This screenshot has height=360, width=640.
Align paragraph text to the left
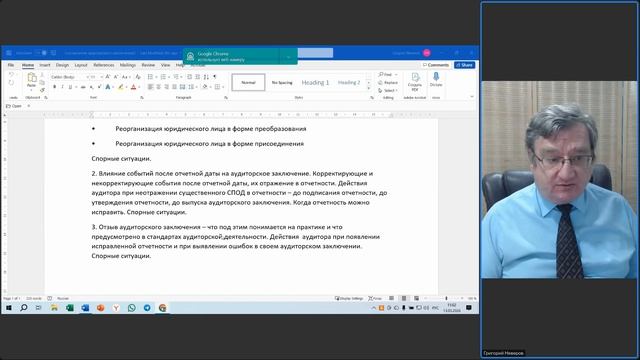[x=150, y=87]
